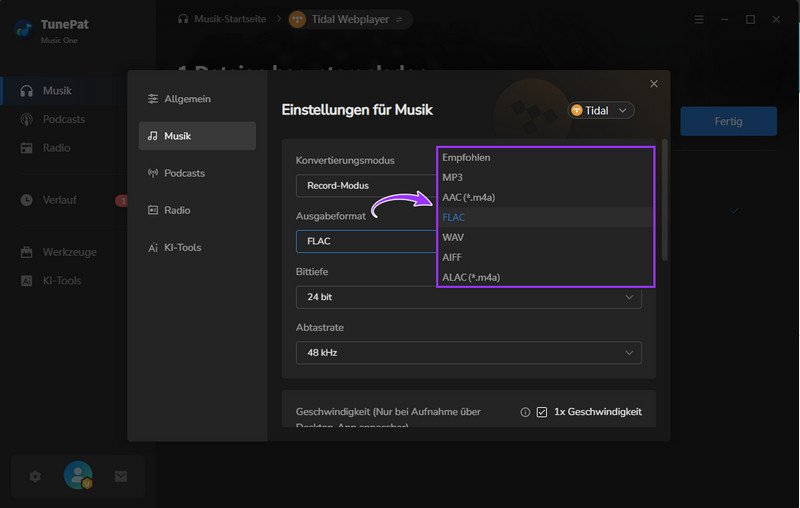Click the AI icon beside sidebar KI-Tools
The height and width of the screenshot is (508, 800).
[x=27, y=281]
